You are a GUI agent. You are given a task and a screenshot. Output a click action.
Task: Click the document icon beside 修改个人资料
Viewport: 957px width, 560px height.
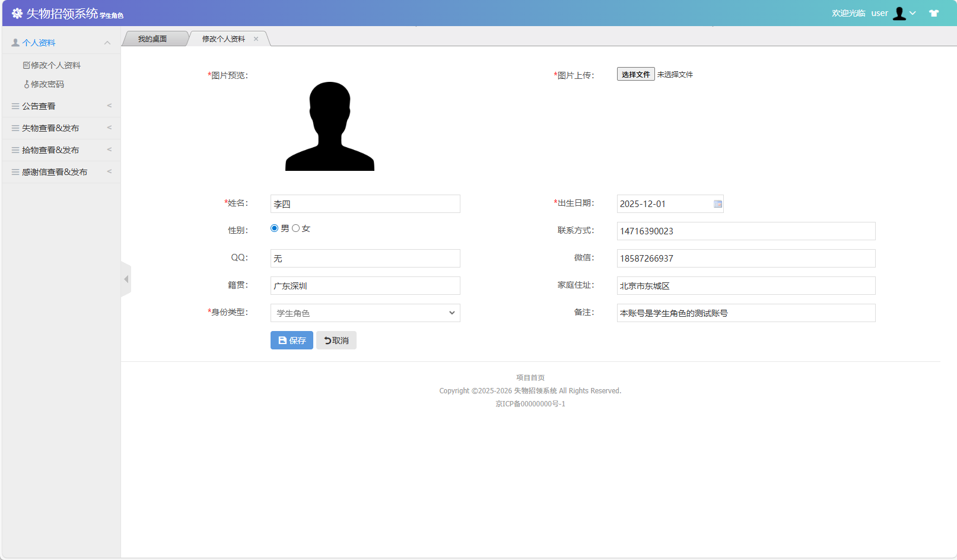26,65
